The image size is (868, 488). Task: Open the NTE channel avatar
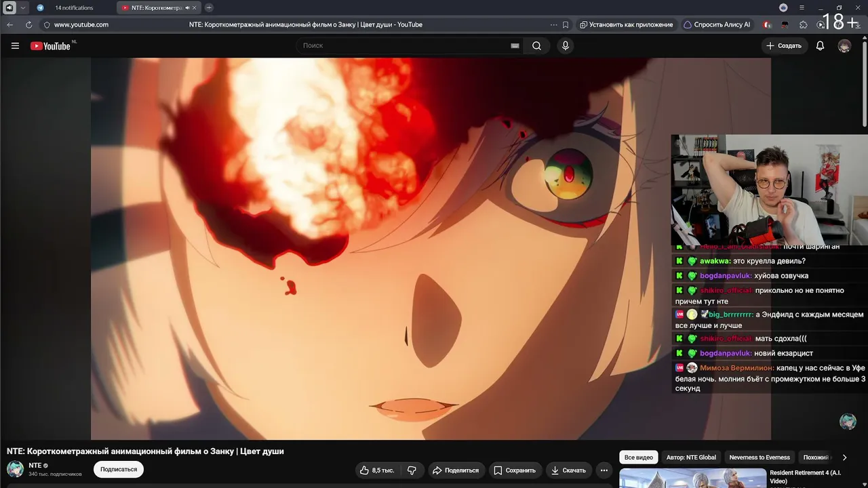pyautogui.click(x=15, y=469)
